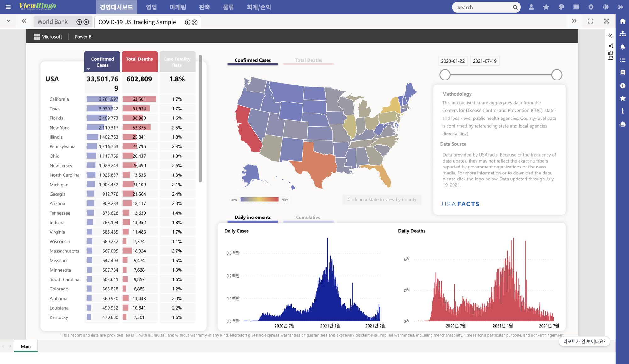This screenshot has height=364, width=629.
Task: Open the theme palette icon
Action: pos(561,7)
